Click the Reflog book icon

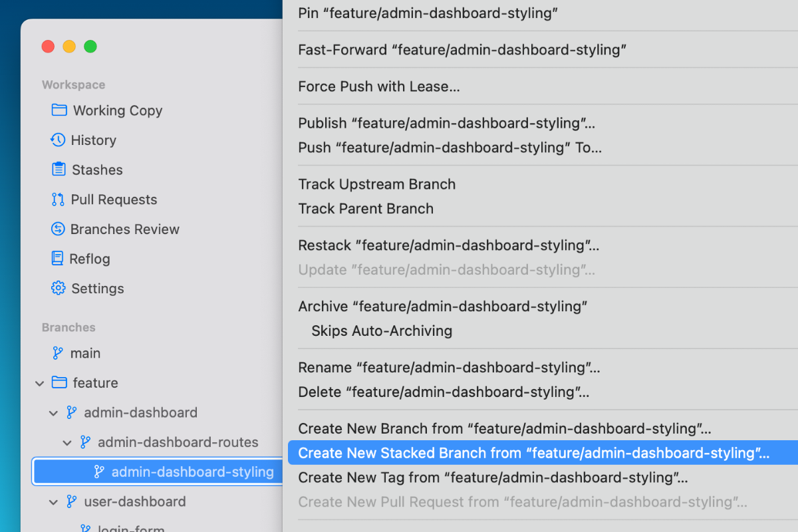[58, 259]
